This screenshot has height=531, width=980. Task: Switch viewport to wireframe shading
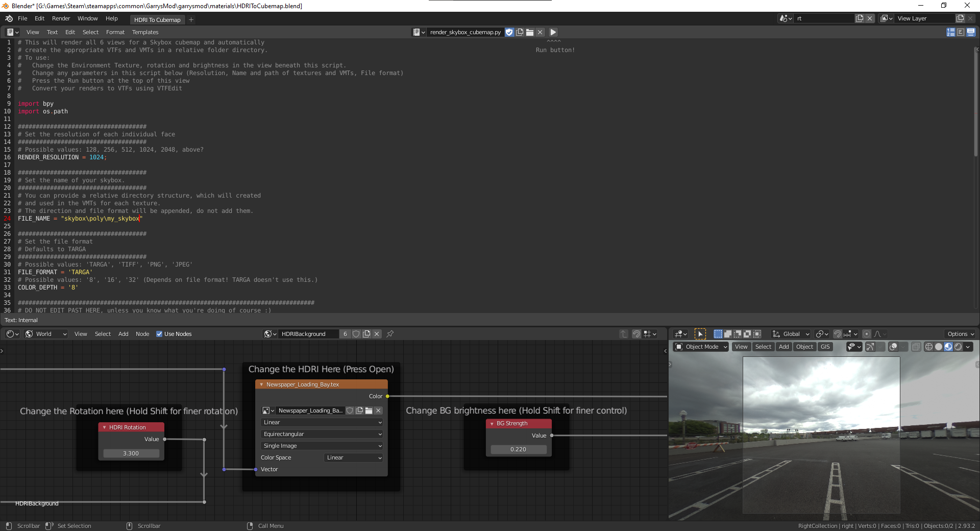pos(929,347)
